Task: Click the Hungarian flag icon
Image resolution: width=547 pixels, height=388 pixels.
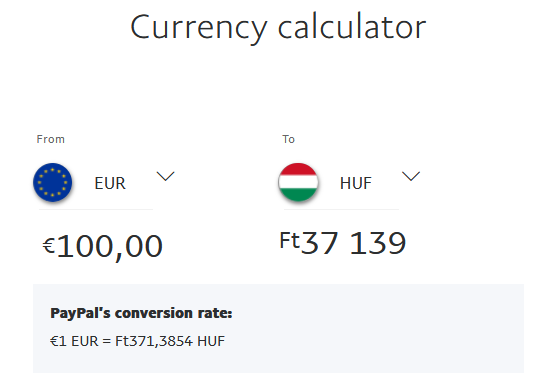Action: pyautogui.click(x=298, y=182)
